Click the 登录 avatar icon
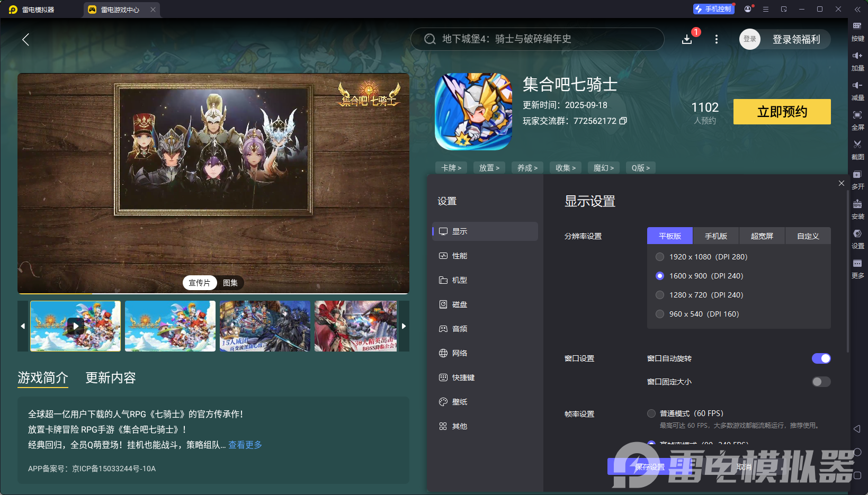 pyautogui.click(x=750, y=39)
